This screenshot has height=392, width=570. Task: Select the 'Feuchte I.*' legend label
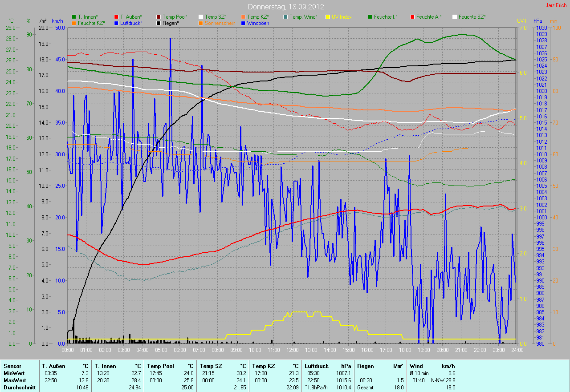point(386,17)
